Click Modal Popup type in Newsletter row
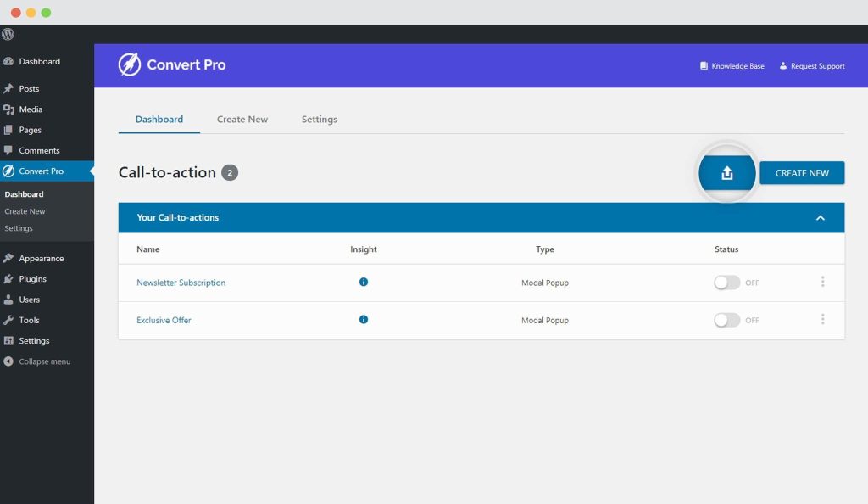 tap(545, 283)
